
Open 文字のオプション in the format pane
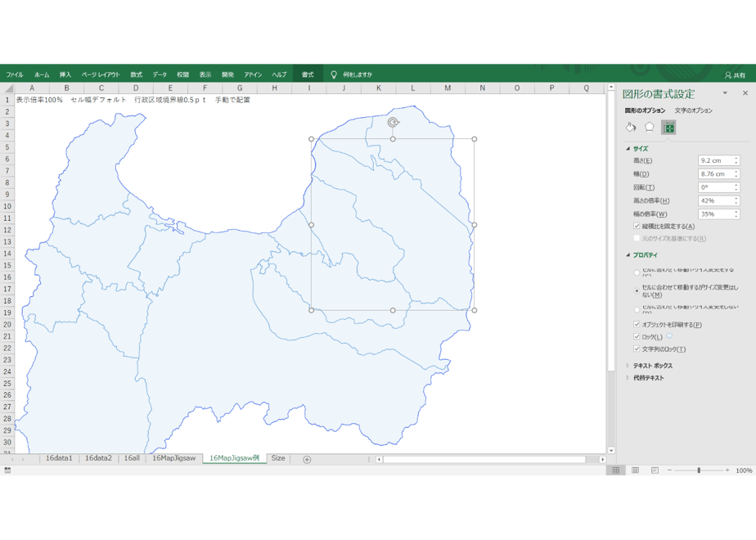click(x=693, y=110)
